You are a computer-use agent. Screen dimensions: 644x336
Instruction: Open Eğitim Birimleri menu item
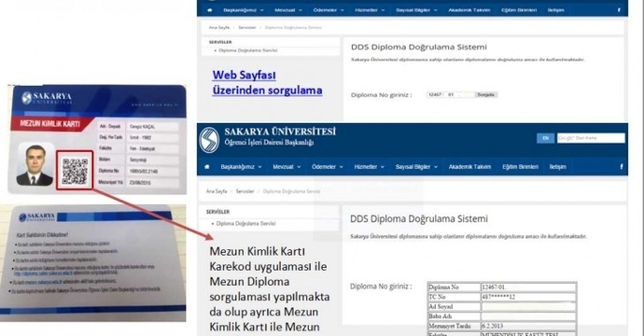click(521, 167)
